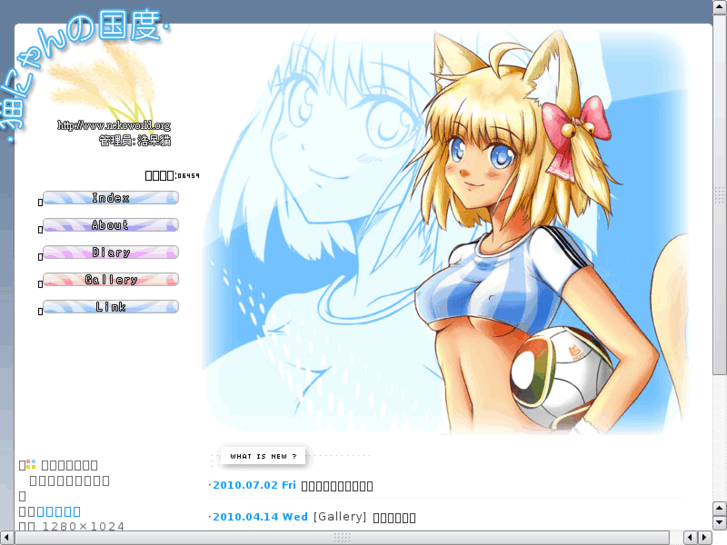
Task: Click the catgirl soccer illustration banner
Action: pos(445,232)
